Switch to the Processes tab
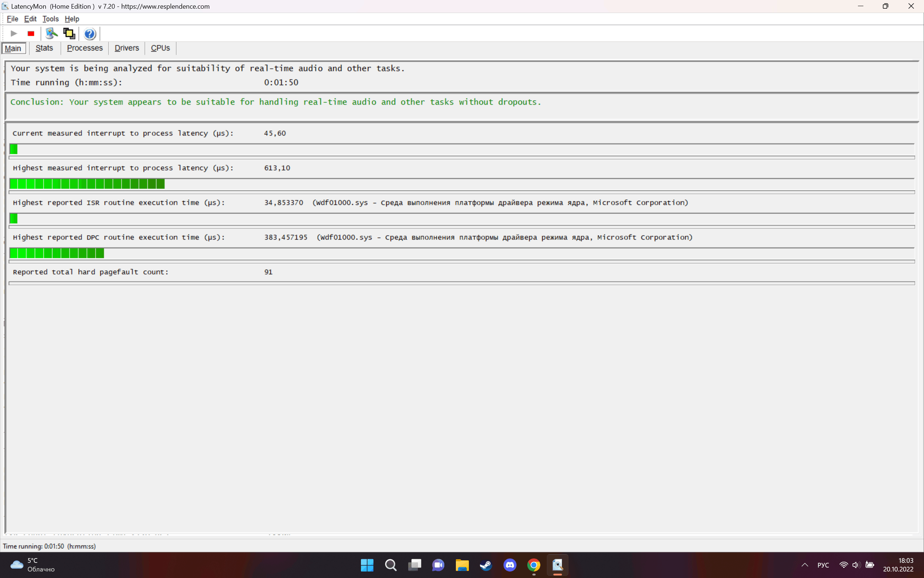 [85, 48]
